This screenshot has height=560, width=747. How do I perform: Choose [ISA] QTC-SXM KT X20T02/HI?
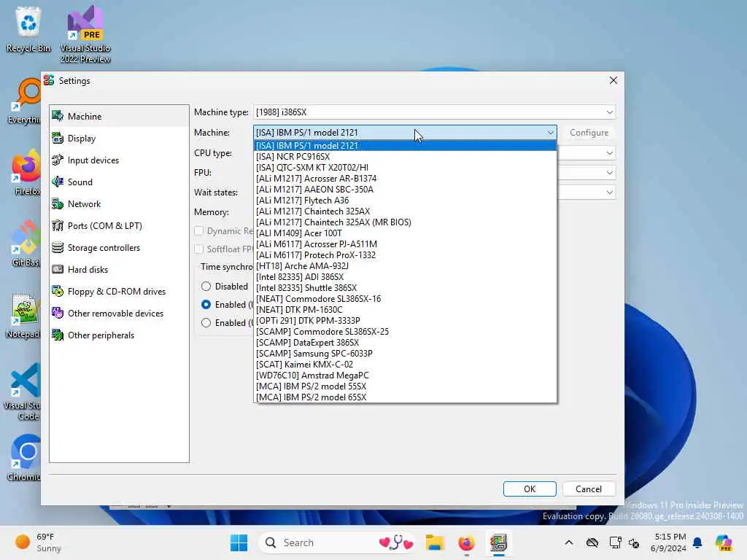(405, 168)
